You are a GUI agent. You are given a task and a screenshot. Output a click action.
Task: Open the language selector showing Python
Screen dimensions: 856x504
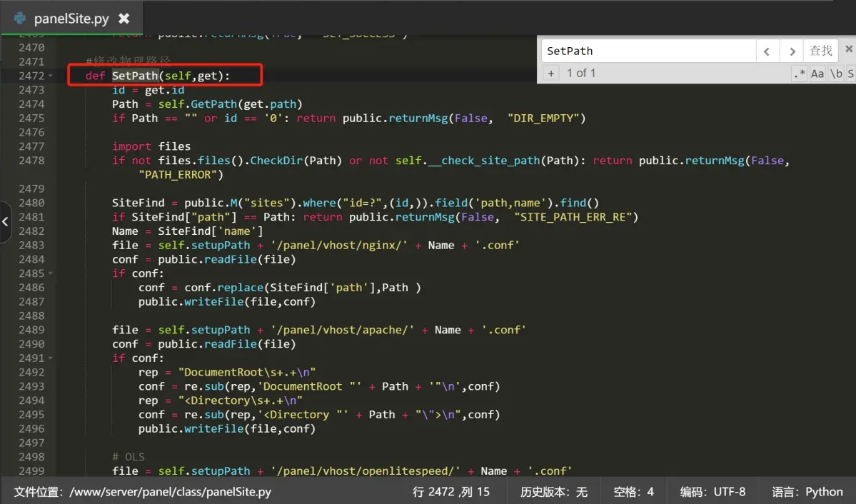pos(807,491)
